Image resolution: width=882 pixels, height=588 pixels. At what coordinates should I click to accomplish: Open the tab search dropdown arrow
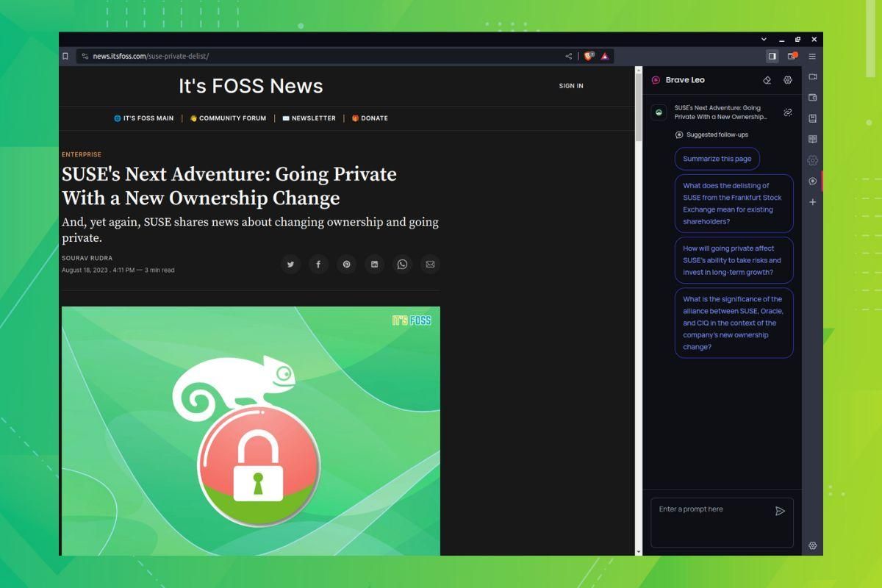762,39
